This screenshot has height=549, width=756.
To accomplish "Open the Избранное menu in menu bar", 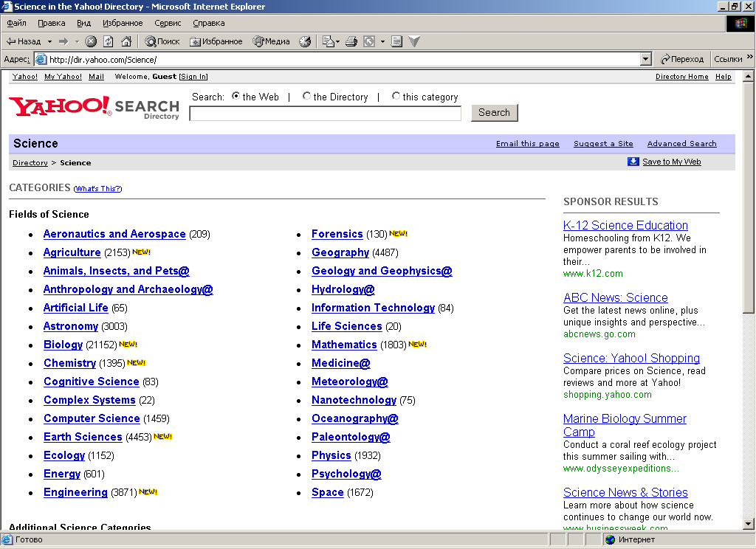I will click(123, 23).
